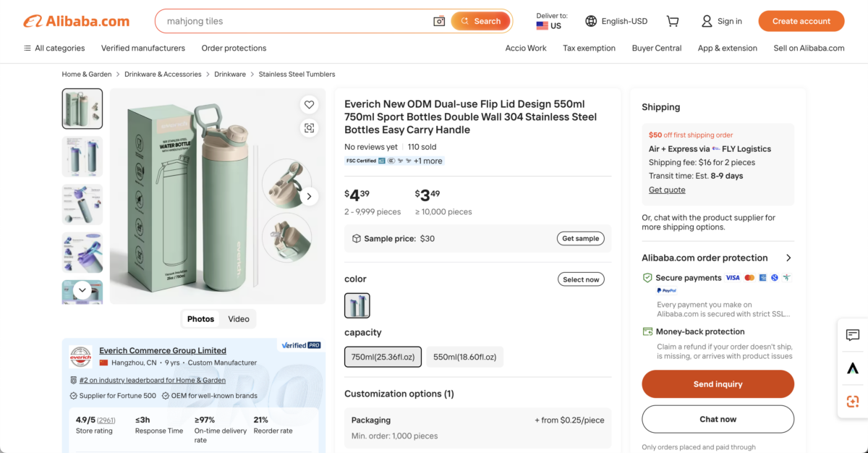Open Drinkware & Accessories breadcrumb

[x=163, y=74]
